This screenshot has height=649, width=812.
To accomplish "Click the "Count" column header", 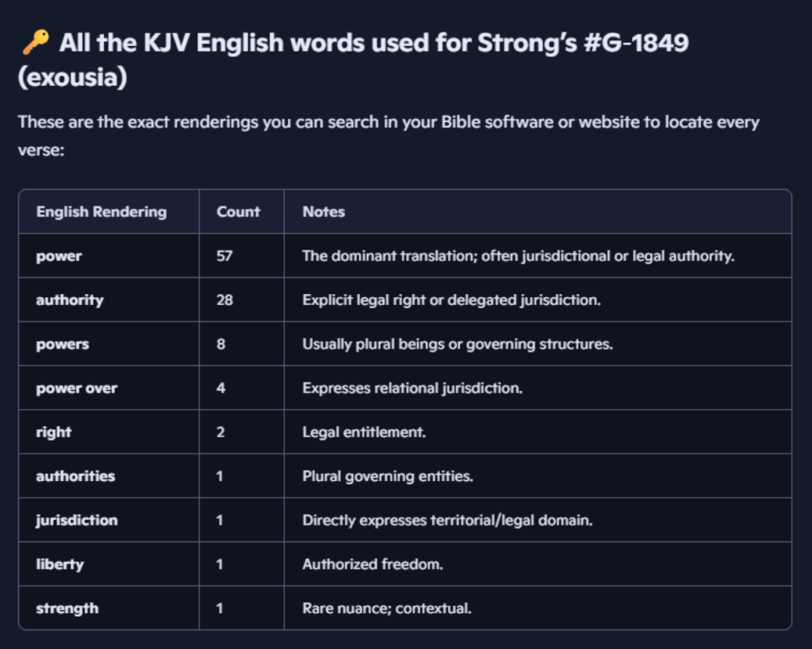I will click(x=238, y=212).
